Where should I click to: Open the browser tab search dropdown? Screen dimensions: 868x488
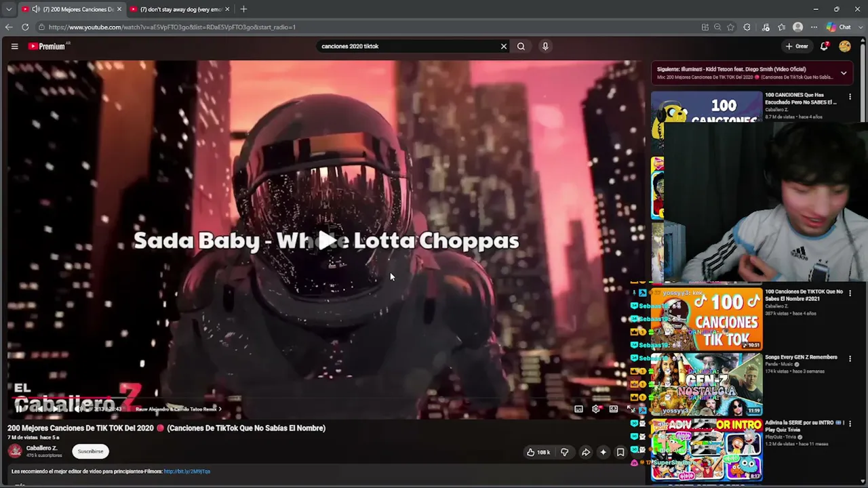pos(8,9)
